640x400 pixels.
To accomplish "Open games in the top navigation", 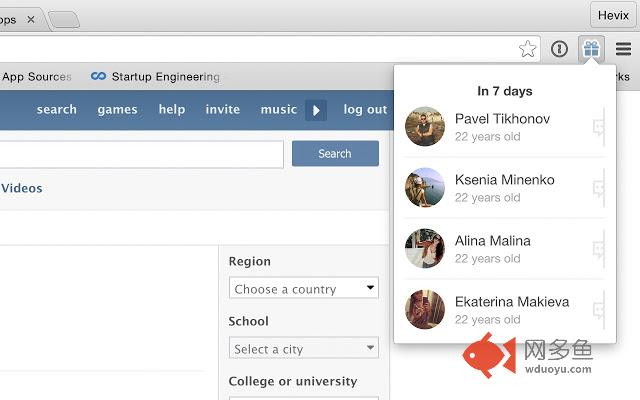I will point(118,109).
